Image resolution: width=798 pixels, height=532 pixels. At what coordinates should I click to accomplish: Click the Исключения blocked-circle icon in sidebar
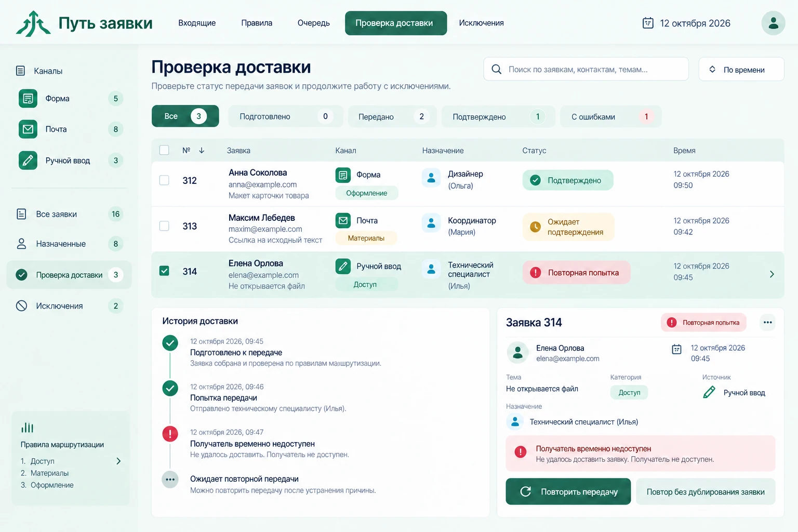click(21, 305)
